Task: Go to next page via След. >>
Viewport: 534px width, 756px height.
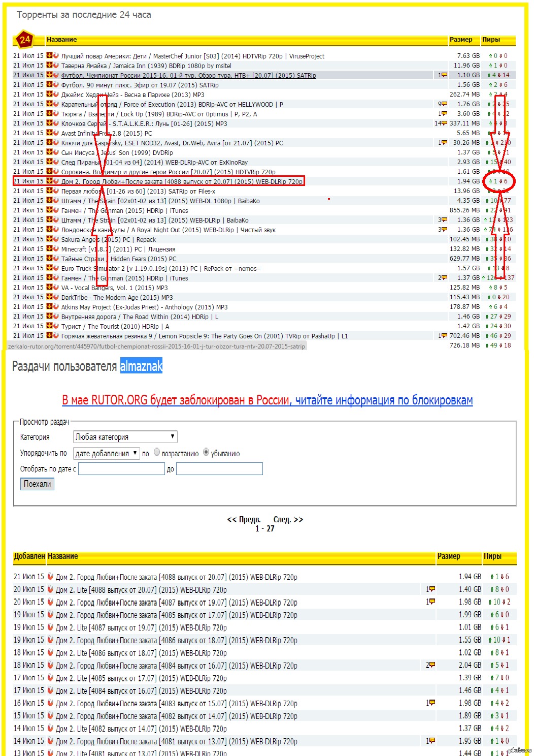Action: [288, 519]
